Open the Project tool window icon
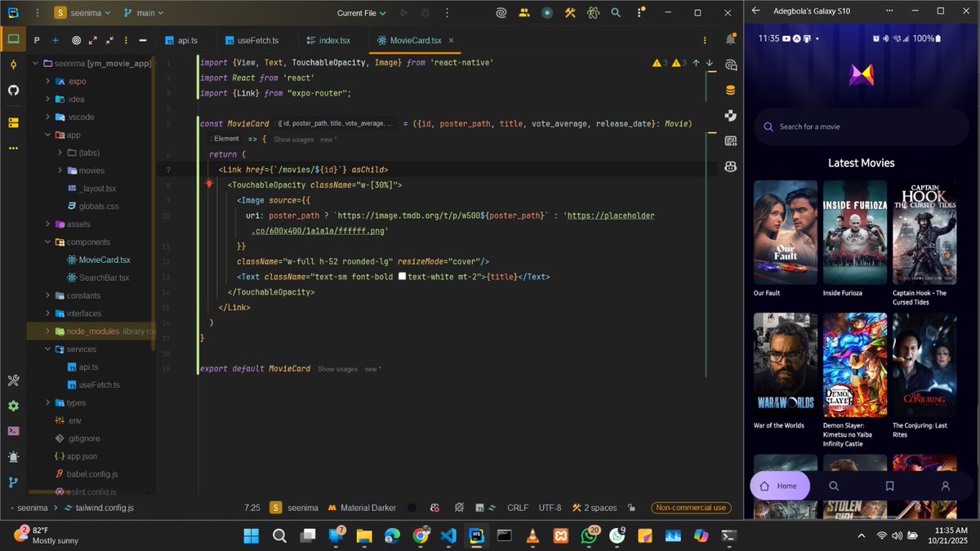The height and width of the screenshot is (551, 980). click(13, 39)
